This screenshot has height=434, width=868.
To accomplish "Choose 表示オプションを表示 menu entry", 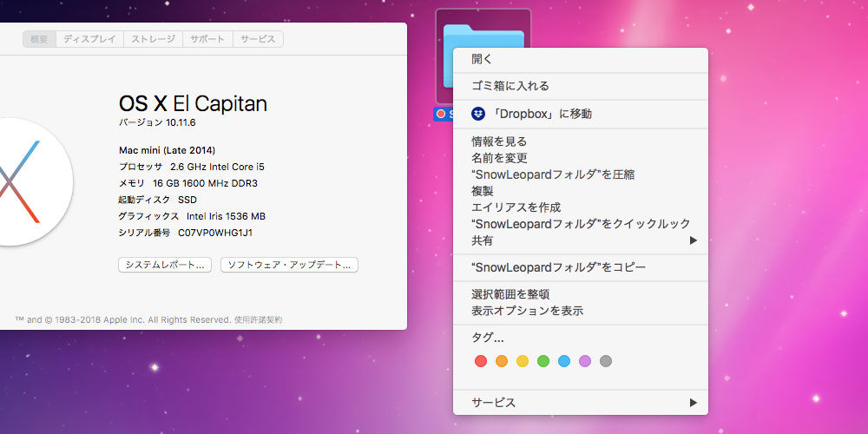I will click(x=580, y=311).
